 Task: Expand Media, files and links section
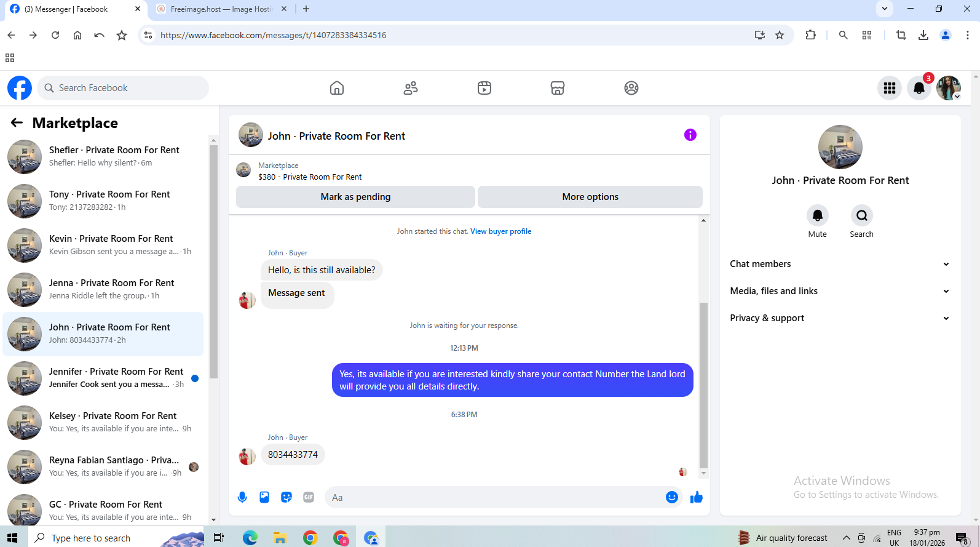pyautogui.click(x=840, y=291)
